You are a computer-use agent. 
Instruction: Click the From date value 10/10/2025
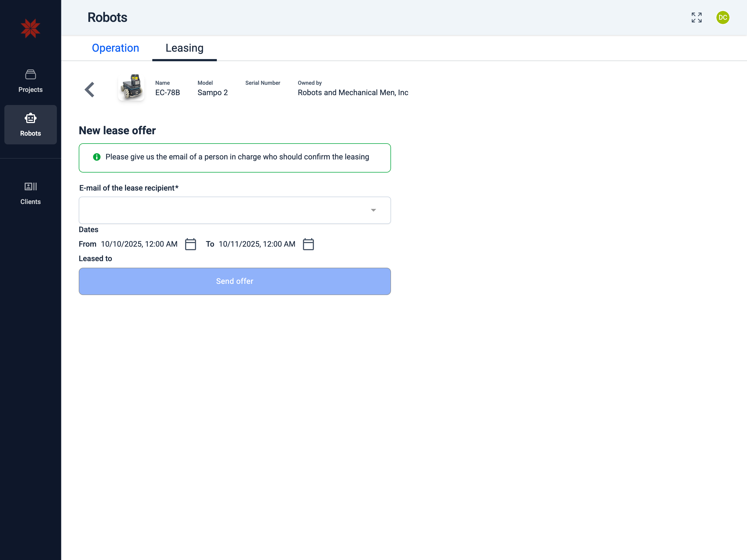coord(139,244)
